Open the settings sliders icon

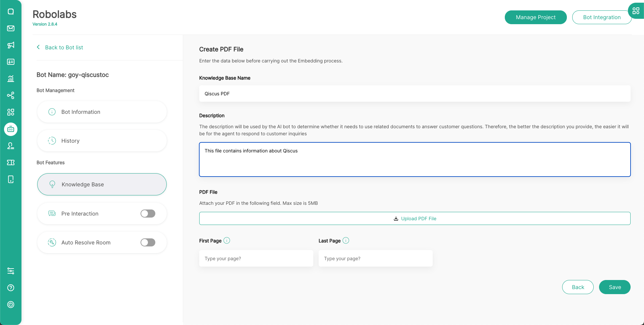[11, 271]
